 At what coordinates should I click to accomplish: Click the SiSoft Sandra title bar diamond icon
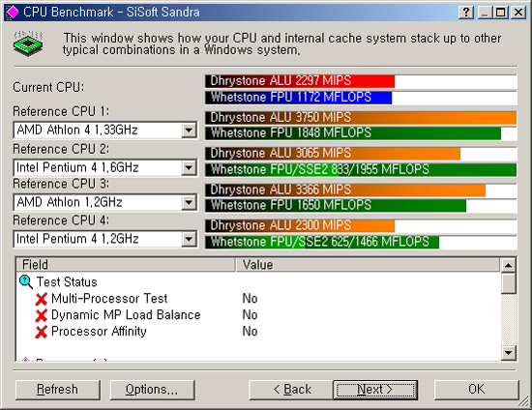click(14, 13)
